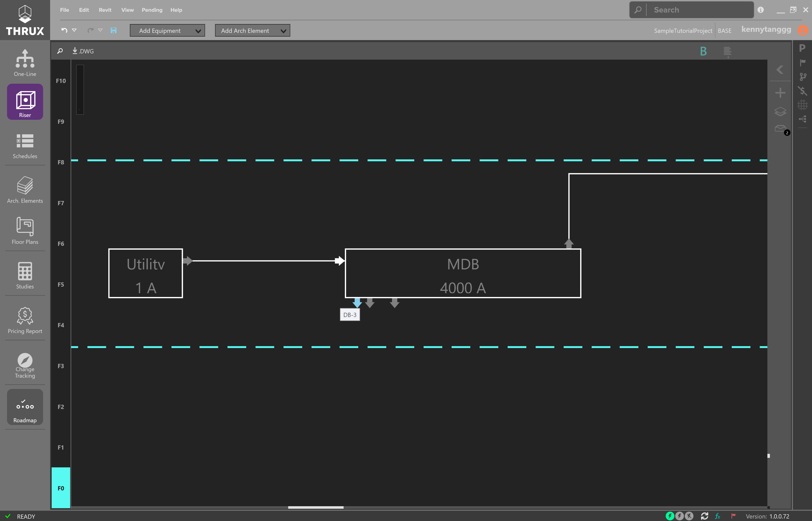Viewport: 812px width, 521px height.
Task: Click the orange user avatar
Action: coord(802,30)
